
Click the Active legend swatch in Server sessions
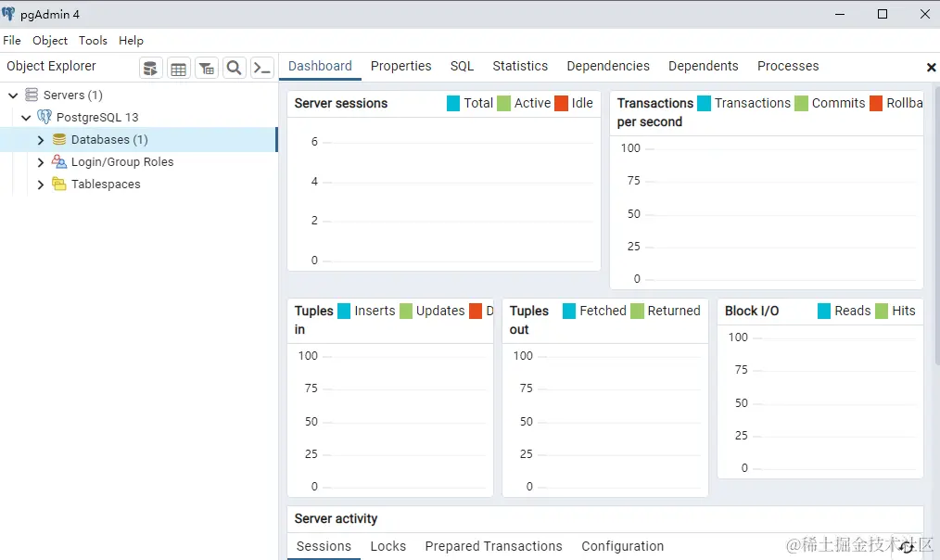[x=503, y=103]
